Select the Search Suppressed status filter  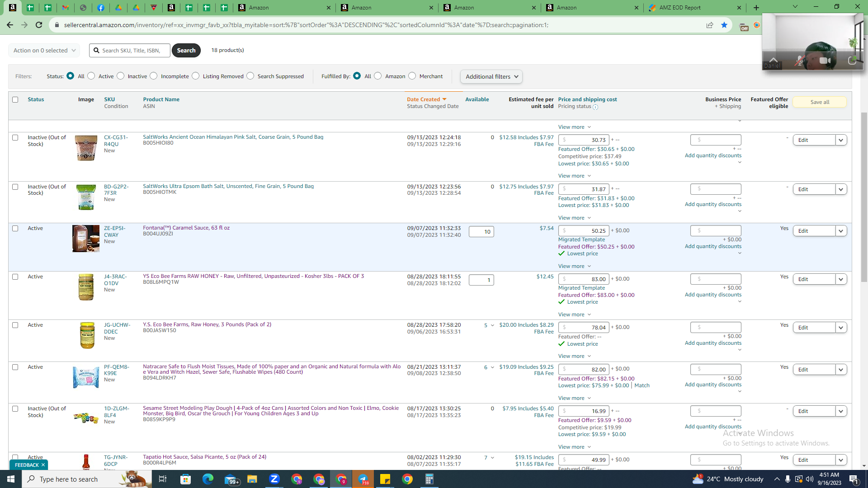(x=250, y=76)
